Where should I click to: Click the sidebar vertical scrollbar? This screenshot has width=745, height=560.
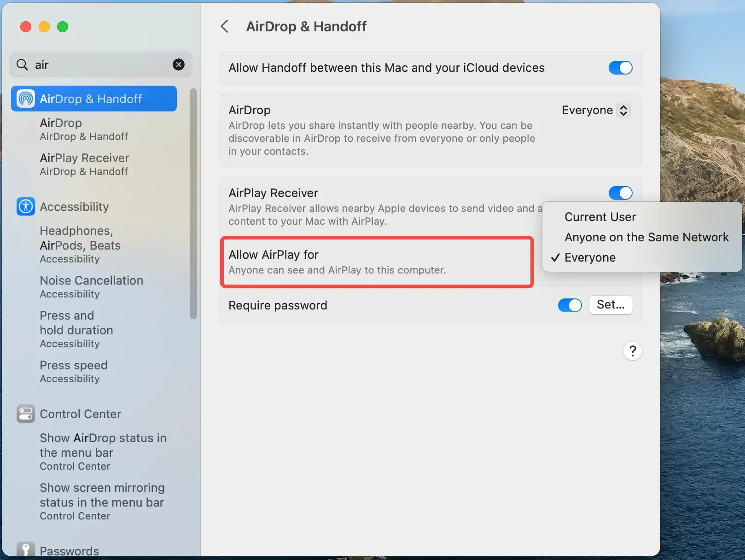pyautogui.click(x=193, y=204)
